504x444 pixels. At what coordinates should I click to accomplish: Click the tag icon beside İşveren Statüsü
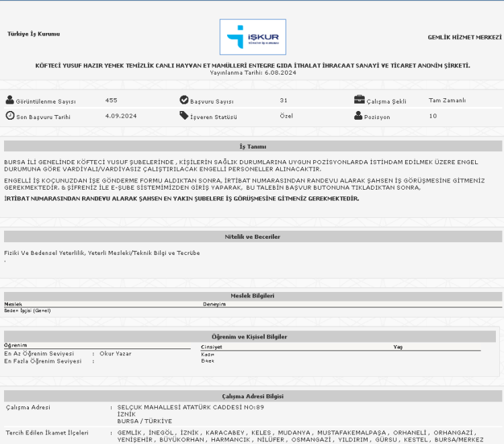[184, 116]
